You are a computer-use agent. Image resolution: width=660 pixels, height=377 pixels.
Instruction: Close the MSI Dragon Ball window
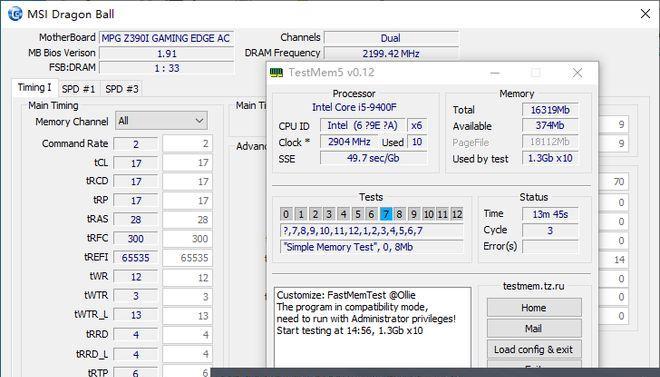click(x=645, y=14)
